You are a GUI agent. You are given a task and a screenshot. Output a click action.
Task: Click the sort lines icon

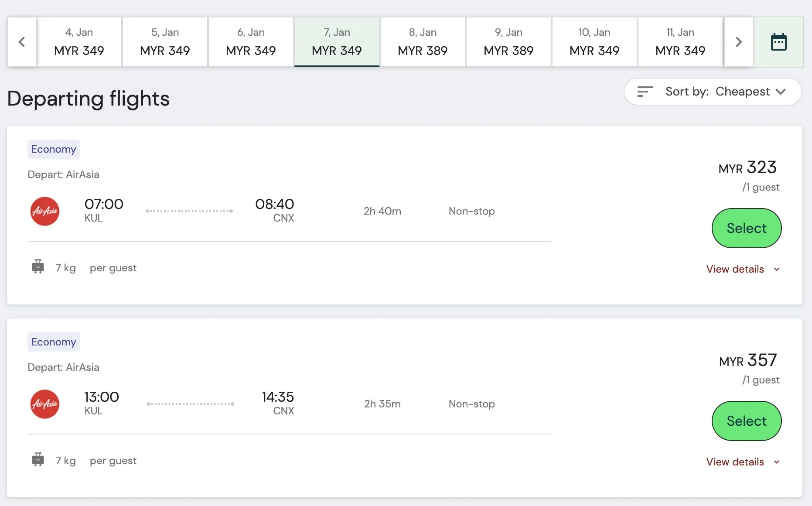pyautogui.click(x=645, y=92)
